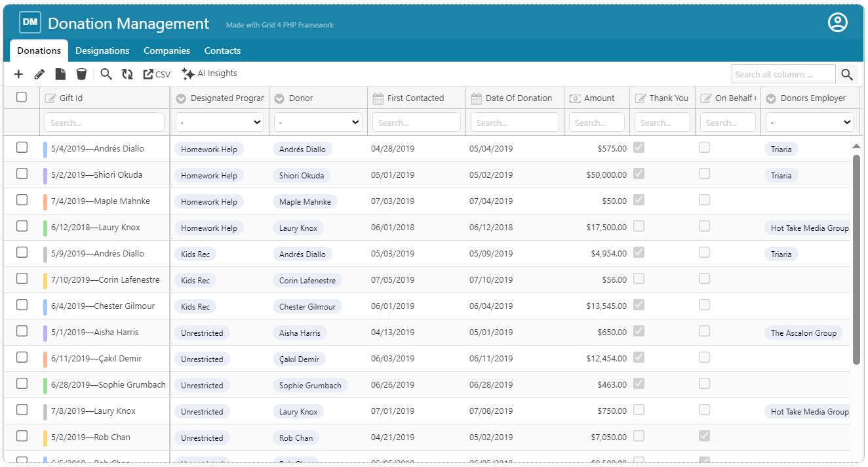Open the Donors Employer filter dropdown
Viewport: 868px width, 467px height.
pyautogui.click(x=810, y=122)
